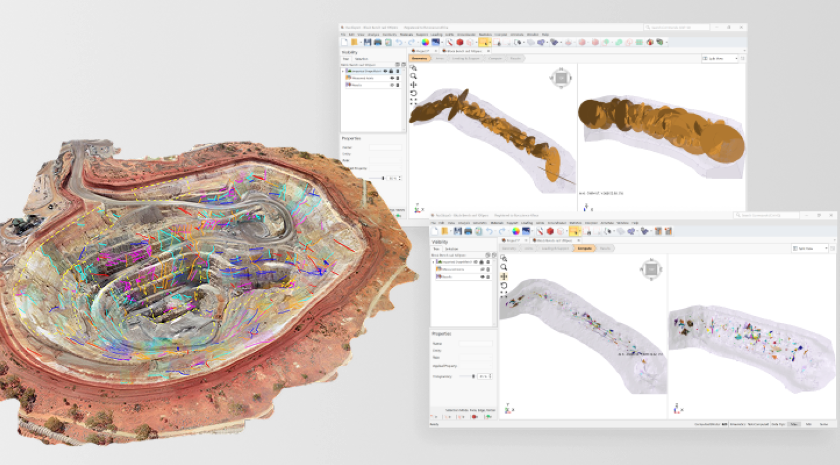Click Geometry workflow step in upper window
This screenshot has width=840, height=465.
coord(421,59)
